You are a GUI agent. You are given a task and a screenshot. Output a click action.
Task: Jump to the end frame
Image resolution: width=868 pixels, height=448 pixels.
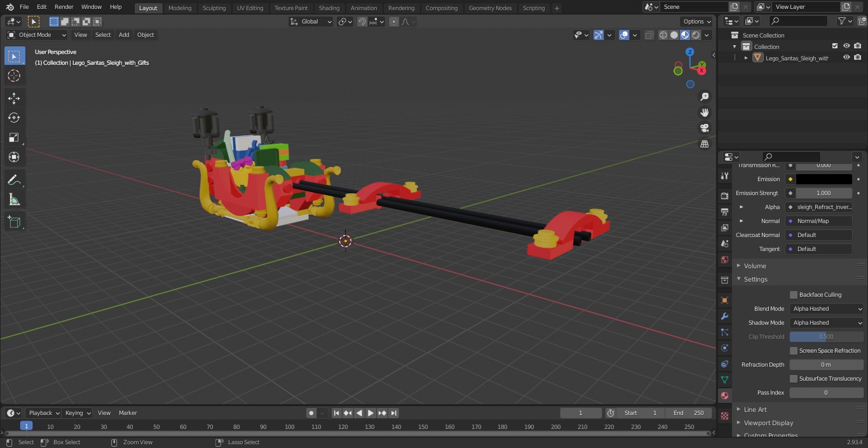point(393,413)
